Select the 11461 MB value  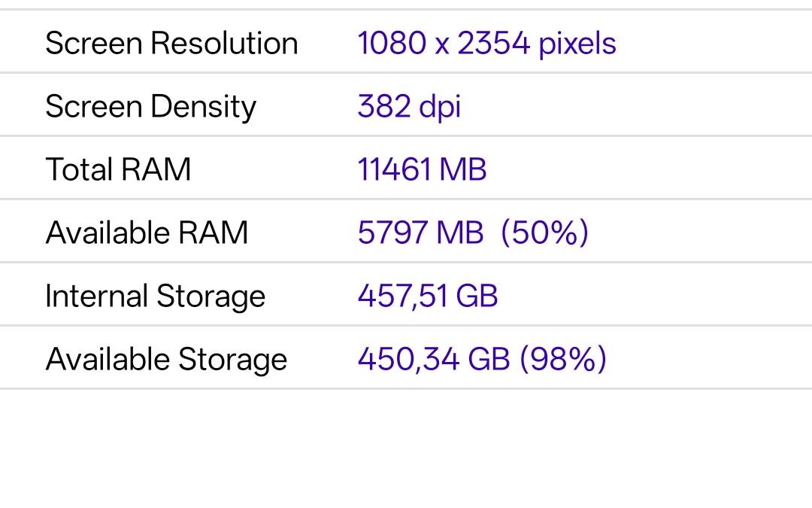pos(422,169)
